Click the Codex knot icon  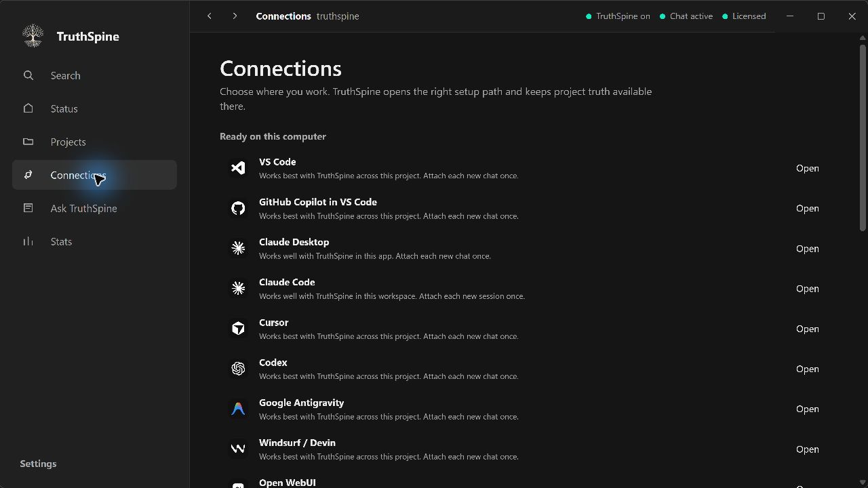click(x=238, y=369)
